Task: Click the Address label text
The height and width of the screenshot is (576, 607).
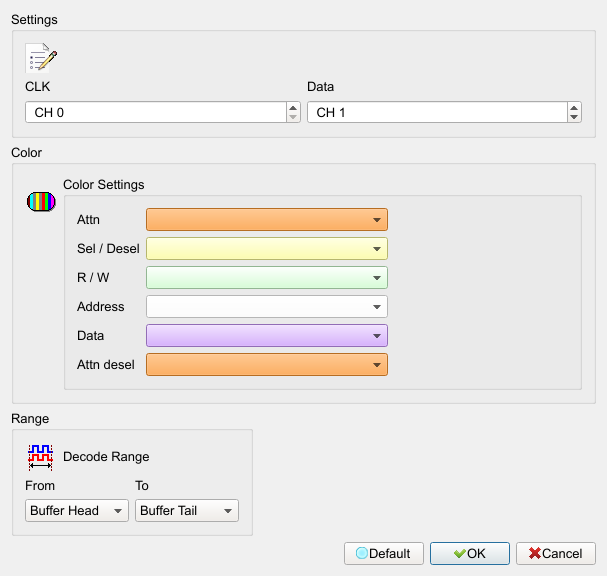Action: pyautogui.click(x=101, y=307)
